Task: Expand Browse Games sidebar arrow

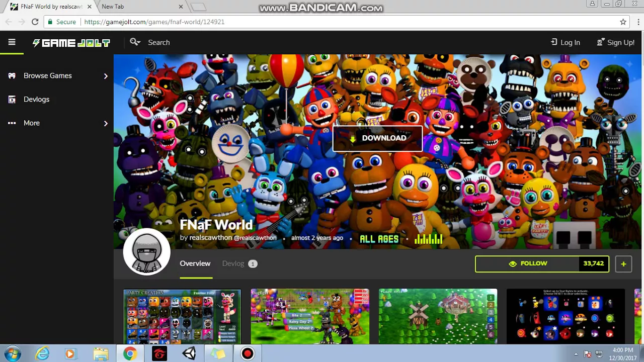Action: point(106,76)
